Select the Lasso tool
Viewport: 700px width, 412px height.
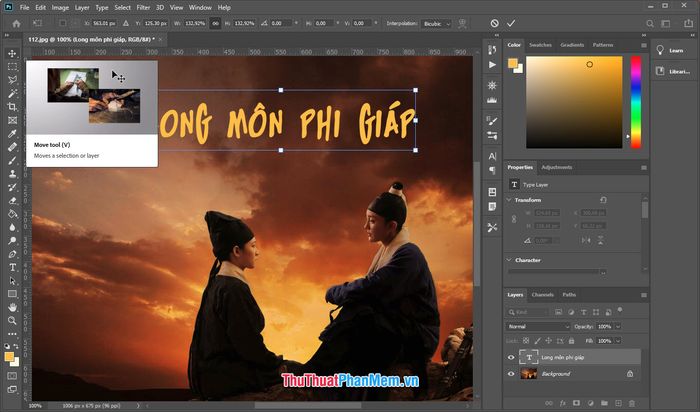[12, 80]
